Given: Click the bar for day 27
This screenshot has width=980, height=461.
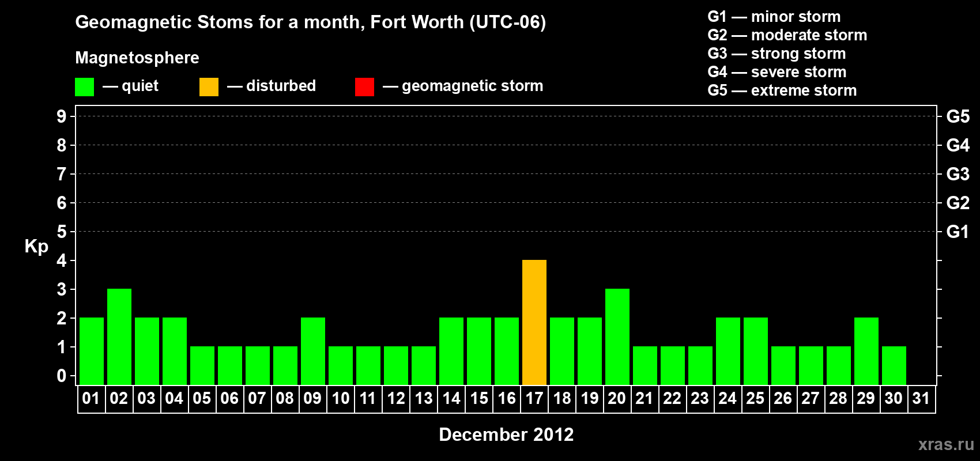Looking at the screenshot, I should click(x=811, y=365).
